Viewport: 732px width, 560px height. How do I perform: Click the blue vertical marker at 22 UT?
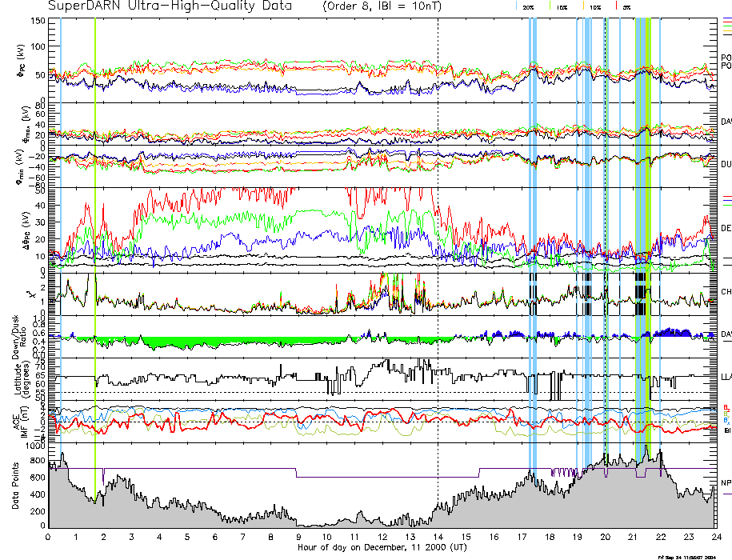tap(660, 234)
